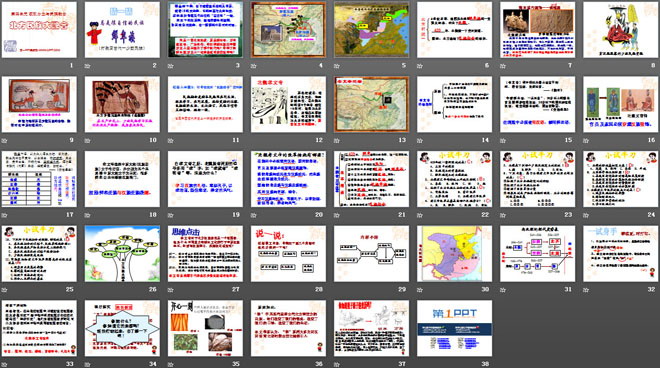Image resolution: width=660 pixels, height=368 pixels.
Task: Pick slide 30 showing the colored territory map
Action: point(454,253)
